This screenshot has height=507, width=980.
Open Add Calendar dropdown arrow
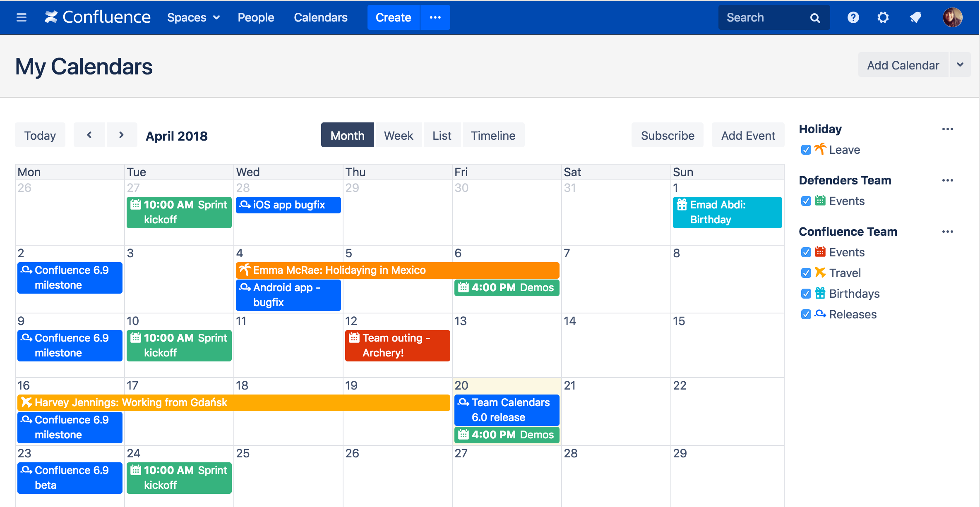(x=960, y=65)
